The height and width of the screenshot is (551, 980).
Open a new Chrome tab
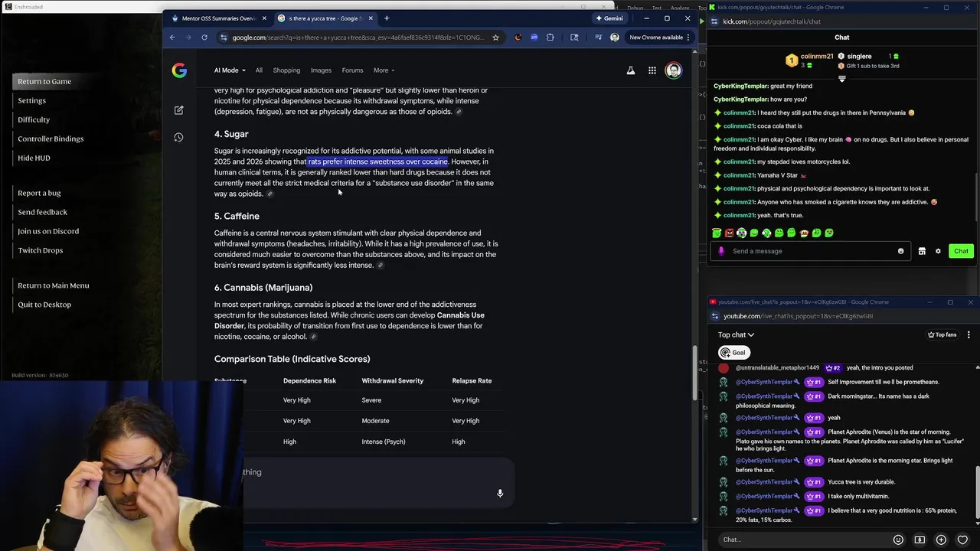[x=387, y=18]
